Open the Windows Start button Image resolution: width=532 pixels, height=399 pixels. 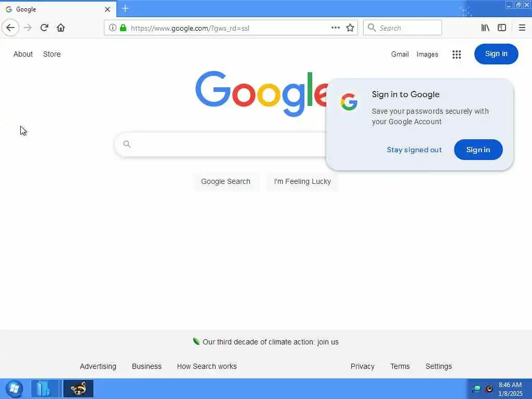[x=14, y=389]
